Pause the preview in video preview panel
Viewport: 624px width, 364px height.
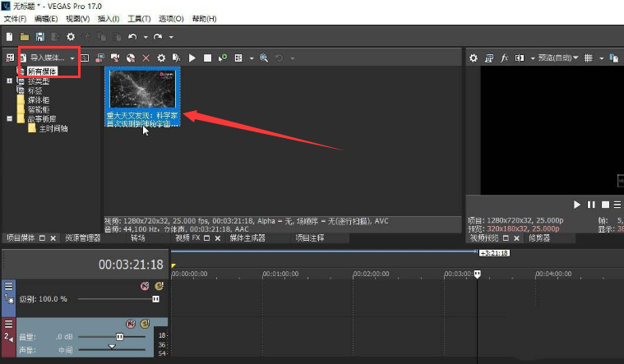point(591,205)
